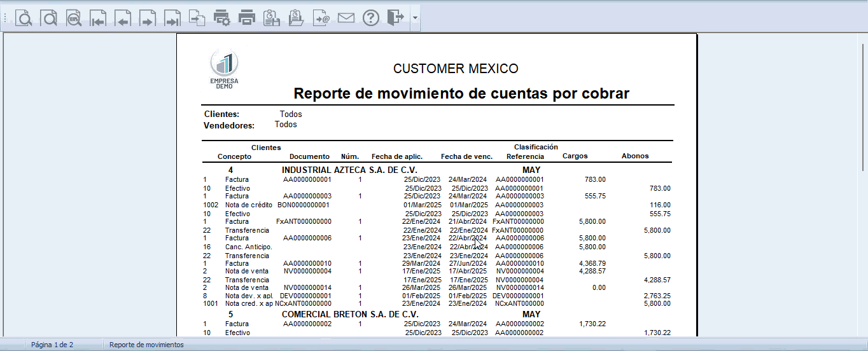This screenshot has height=351, width=868.
Task: Advance to next page arrow
Action: pos(148,18)
